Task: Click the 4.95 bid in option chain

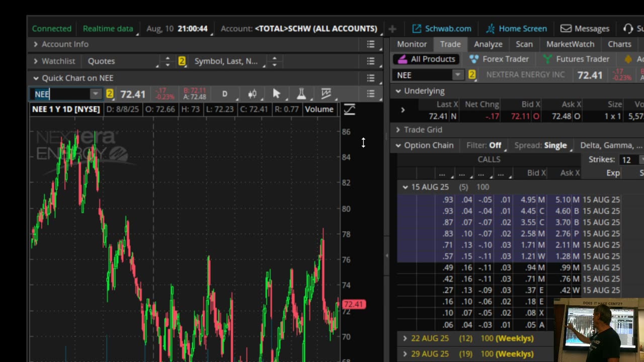Action: click(528, 200)
